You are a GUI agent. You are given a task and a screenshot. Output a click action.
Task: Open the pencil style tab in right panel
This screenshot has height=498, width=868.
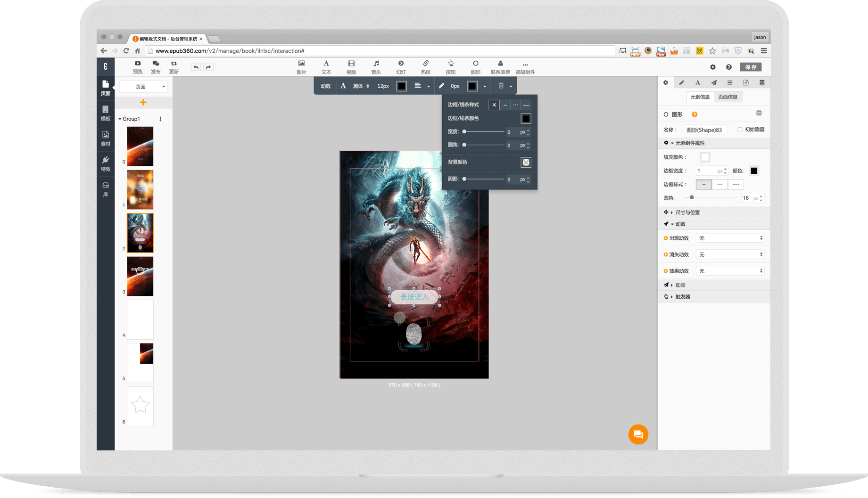(x=682, y=83)
